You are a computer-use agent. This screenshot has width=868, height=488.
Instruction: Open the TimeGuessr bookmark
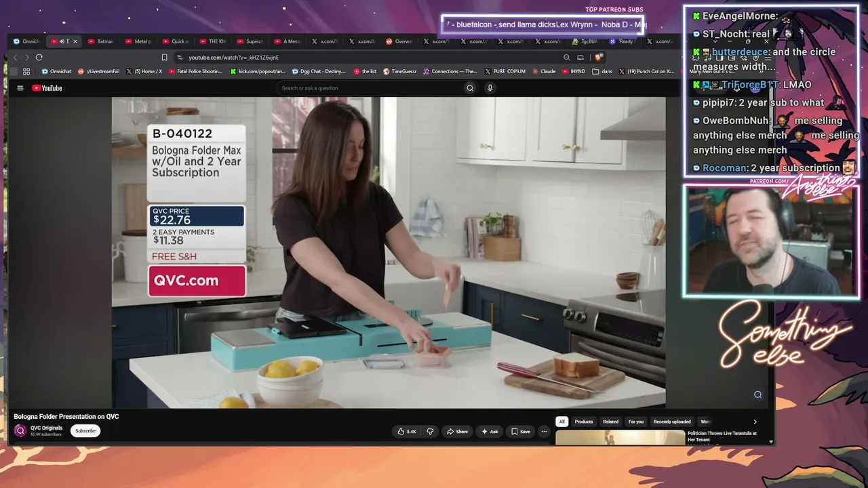click(400, 71)
